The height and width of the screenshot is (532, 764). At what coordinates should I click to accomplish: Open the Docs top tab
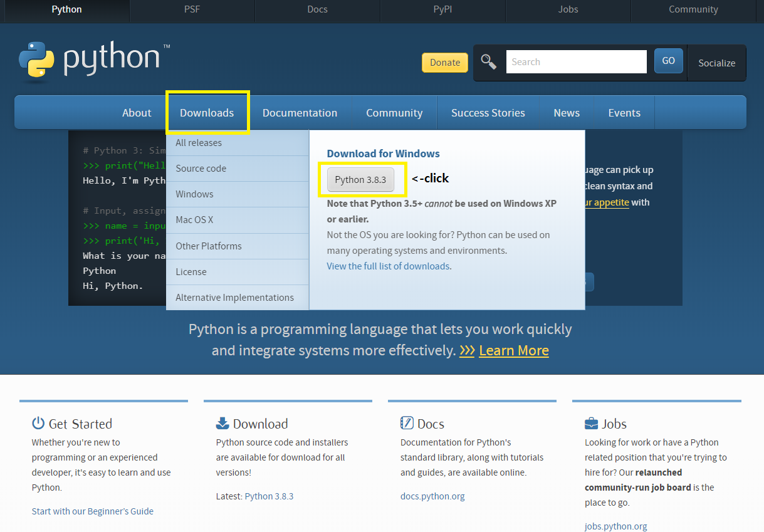(317, 9)
